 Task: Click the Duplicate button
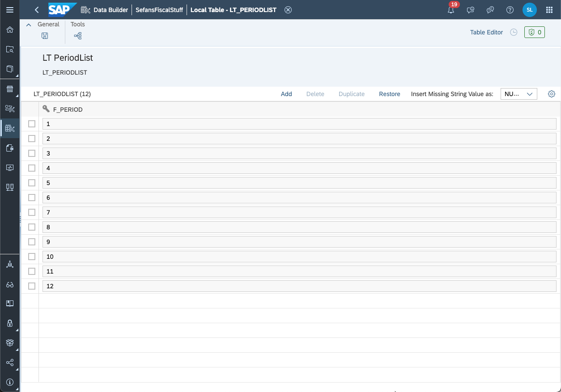pos(352,94)
